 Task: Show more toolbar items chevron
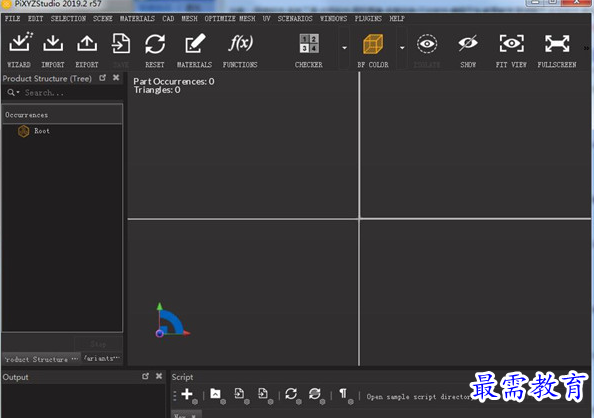tap(586, 48)
